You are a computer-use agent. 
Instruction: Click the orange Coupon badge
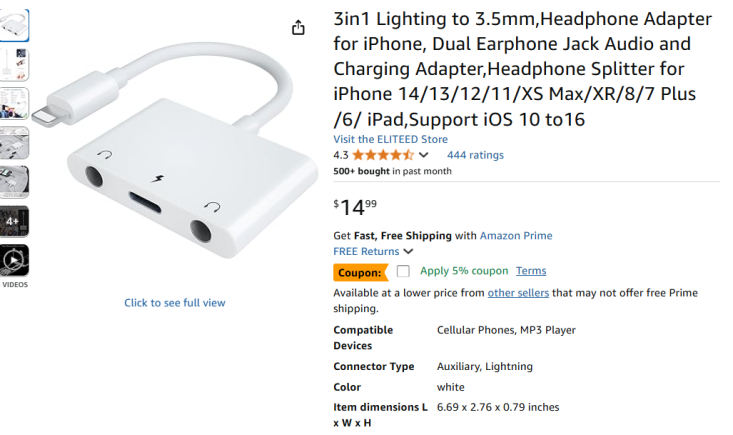(x=359, y=272)
